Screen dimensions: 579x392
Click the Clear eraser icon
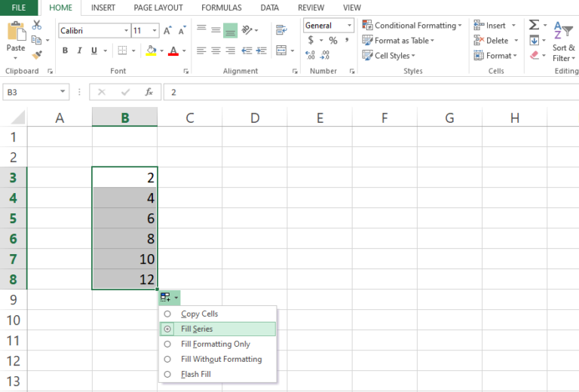coord(535,55)
